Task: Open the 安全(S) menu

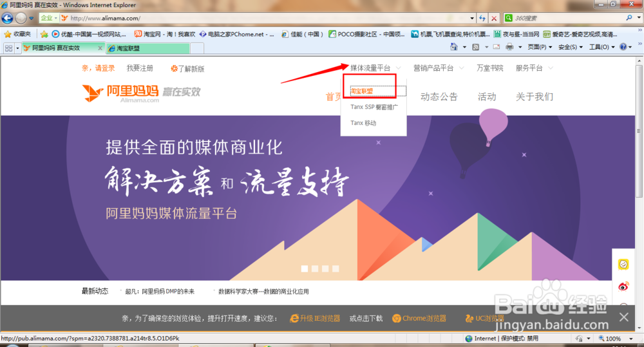Action: pyautogui.click(x=571, y=47)
